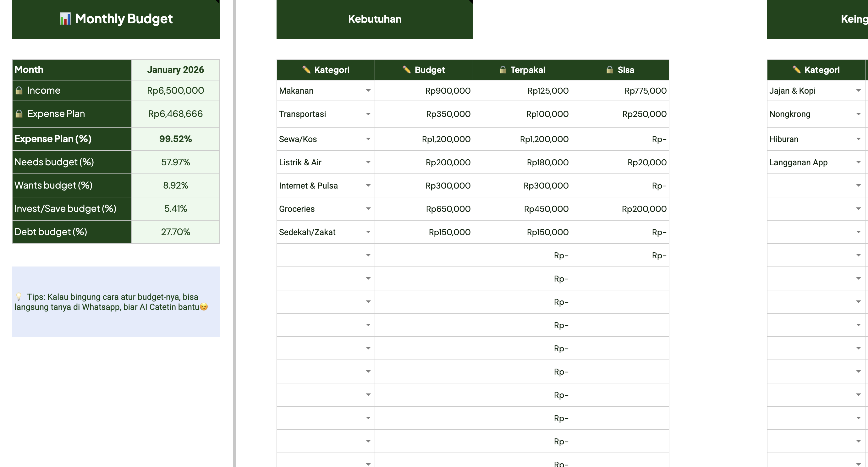The width and height of the screenshot is (868, 467).
Task: Select the Debt budget (%) label
Action: click(72, 232)
